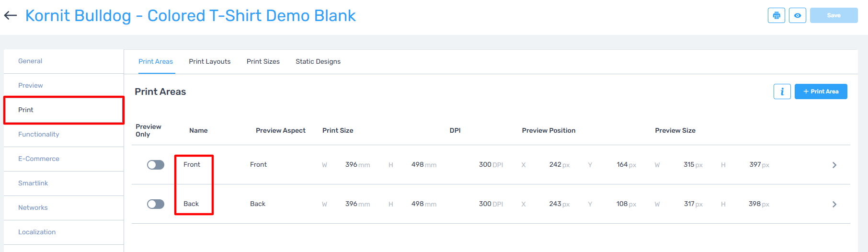868x252 pixels.
Task: Go to the Functionality section
Action: pos(39,134)
